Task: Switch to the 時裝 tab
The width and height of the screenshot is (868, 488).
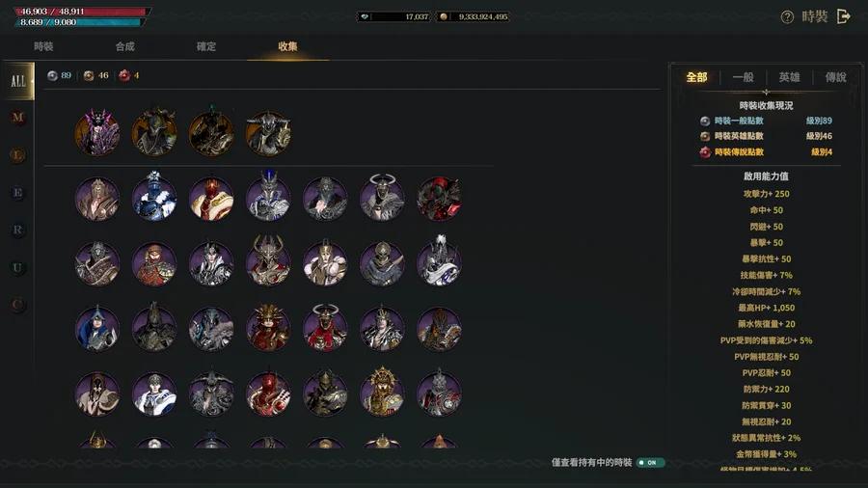Action: tap(43, 46)
